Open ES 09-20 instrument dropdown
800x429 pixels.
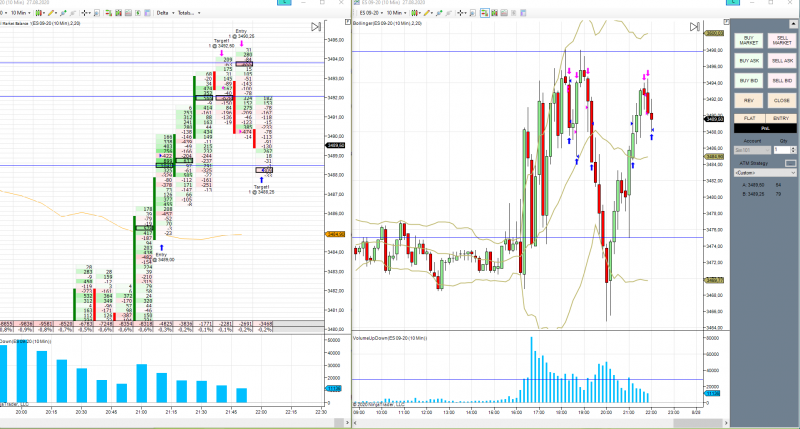coord(371,13)
